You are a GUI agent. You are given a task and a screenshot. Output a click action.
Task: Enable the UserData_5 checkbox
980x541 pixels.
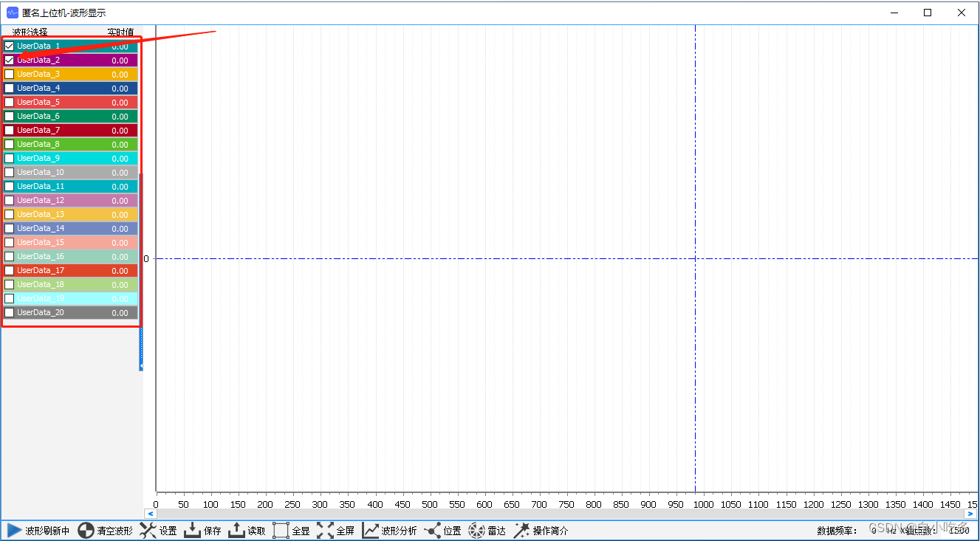[10, 102]
